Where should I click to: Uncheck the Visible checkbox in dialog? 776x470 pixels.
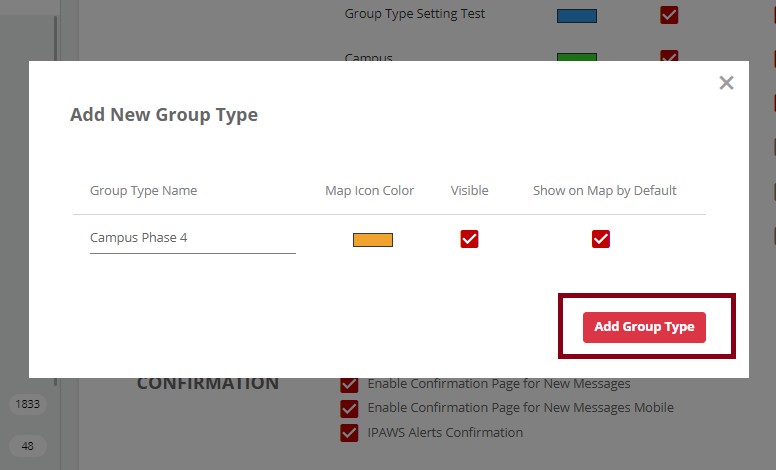(x=469, y=239)
